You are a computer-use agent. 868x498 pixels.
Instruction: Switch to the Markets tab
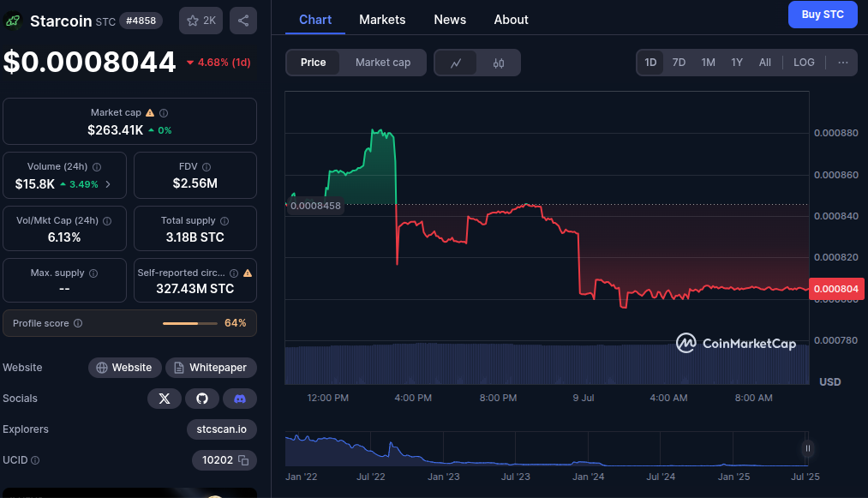tap(382, 20)
